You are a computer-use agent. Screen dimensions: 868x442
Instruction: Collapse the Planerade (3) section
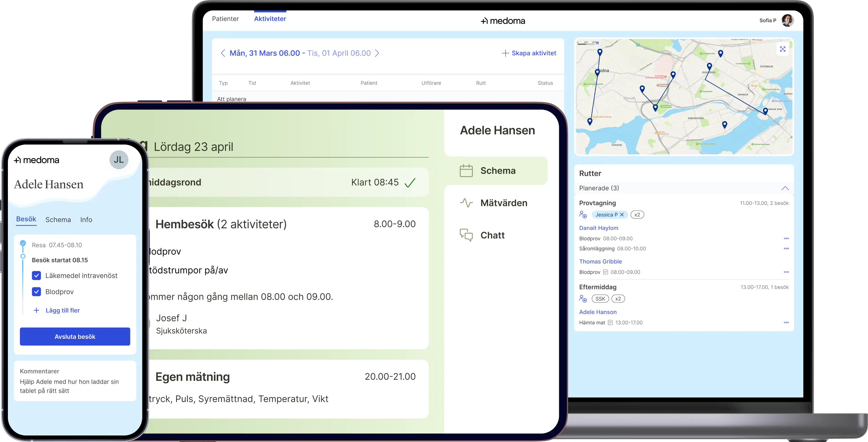click(785, 188)
